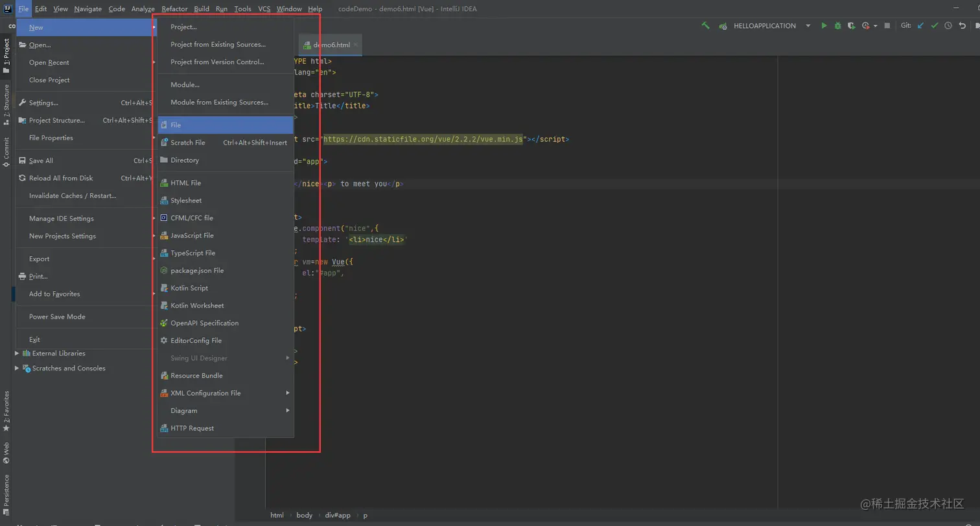Screen dimensions: 980x526
Task: Choose File in the New submenu
Action: point(226,125)
